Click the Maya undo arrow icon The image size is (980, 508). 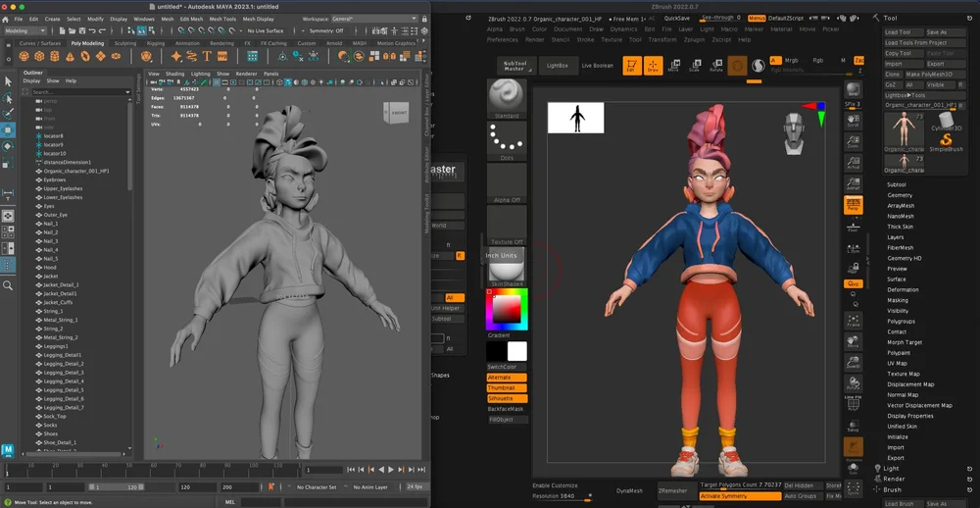click(x=92, y=30)
